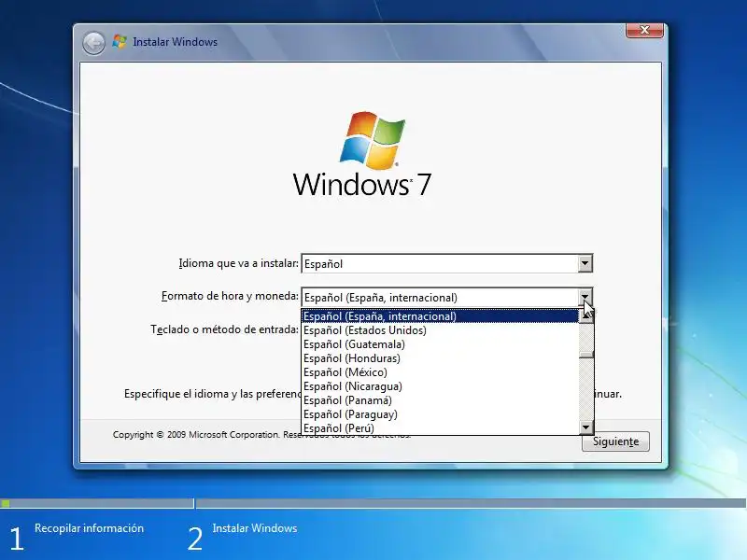Click the Siguiente button
The height and width of the screenshot is (560, 747).
tap(615, 441)
